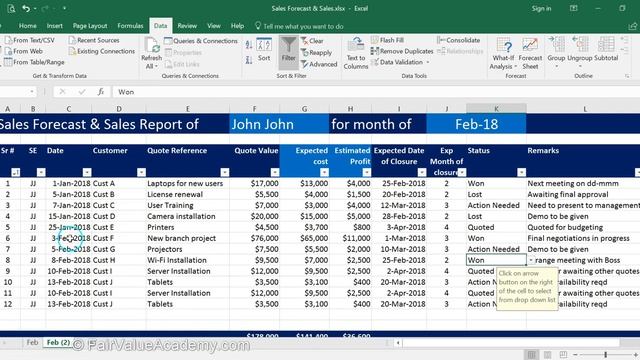This screenshot has width=640, height=360.
Task: Click the zoom out minus button
Action: pyautogui.click(x=576, y=355)
